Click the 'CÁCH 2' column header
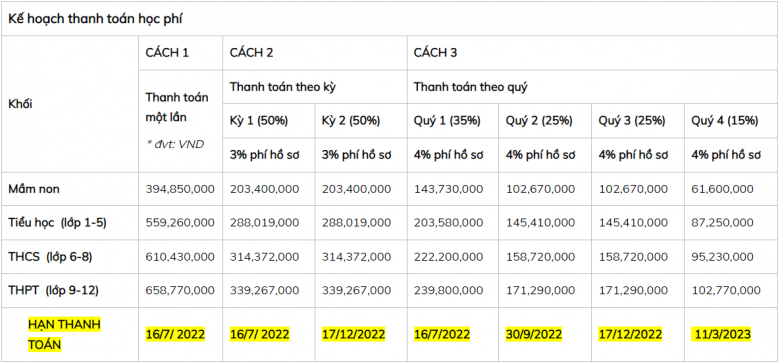This screenshot has width=780, height=364. 251,53
